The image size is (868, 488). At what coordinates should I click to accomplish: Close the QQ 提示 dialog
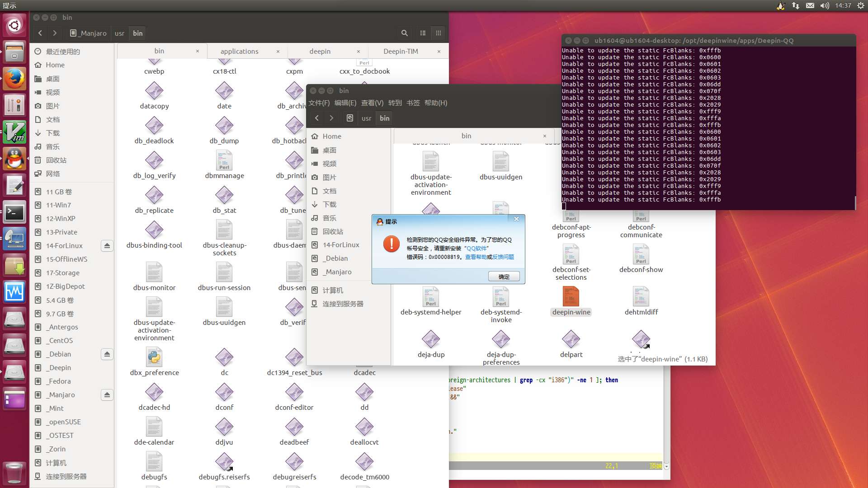point(516,219)
